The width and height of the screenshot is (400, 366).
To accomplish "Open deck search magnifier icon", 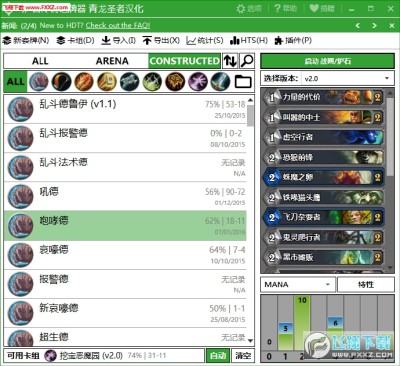I will pos(247,61).
